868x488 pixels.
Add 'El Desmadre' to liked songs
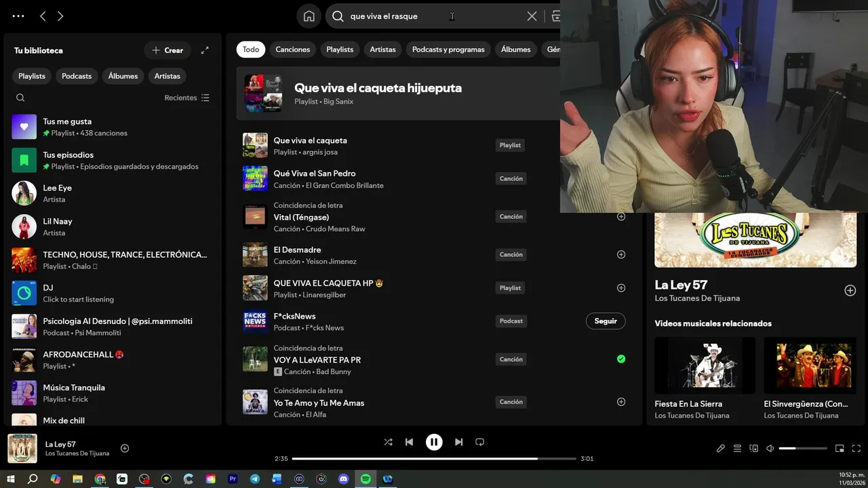click(x=620, y=255)
